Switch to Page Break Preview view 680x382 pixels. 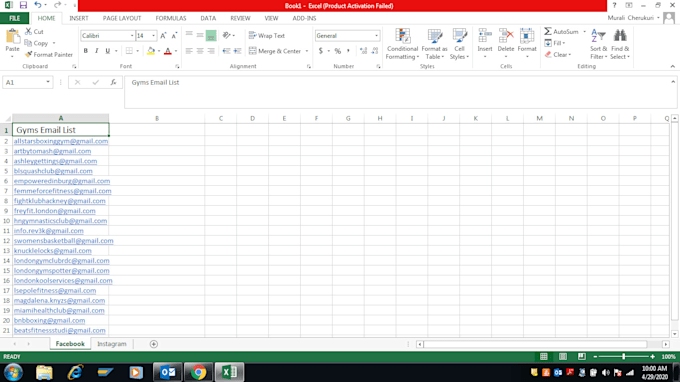tap(582, 356)
